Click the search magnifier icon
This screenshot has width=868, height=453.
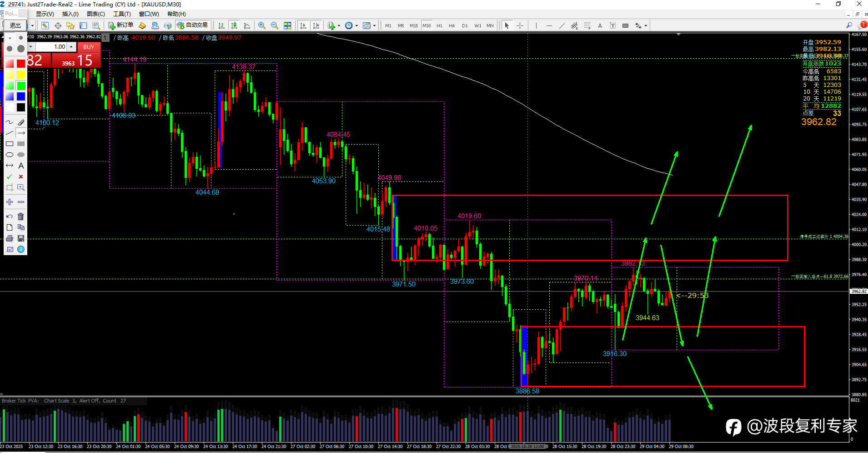[848, 25]
